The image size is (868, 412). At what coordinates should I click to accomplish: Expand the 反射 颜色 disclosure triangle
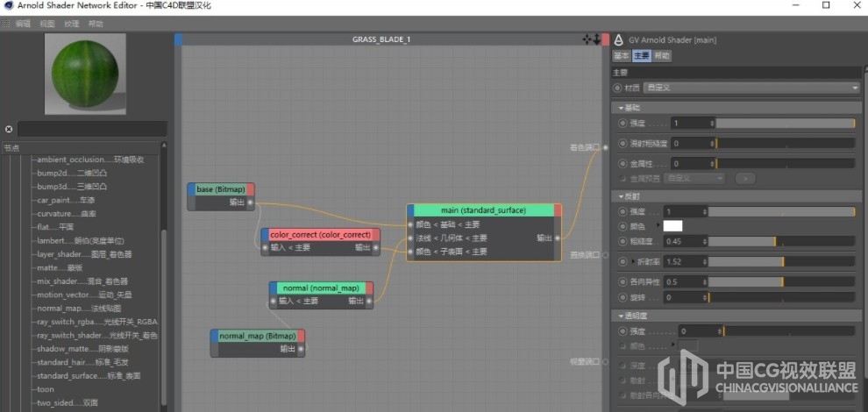click(658, 224)
